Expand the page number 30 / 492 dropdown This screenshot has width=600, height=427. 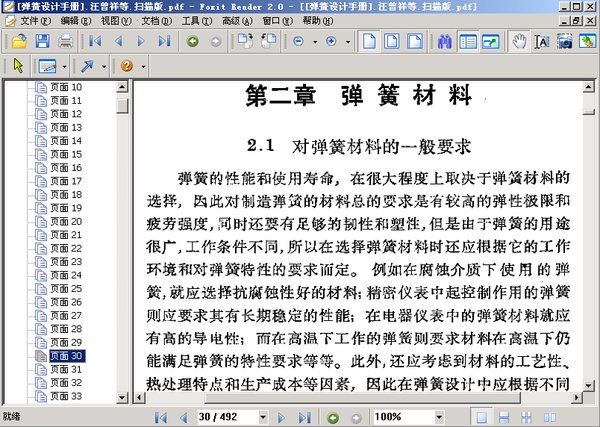click(x=263, y=417)
